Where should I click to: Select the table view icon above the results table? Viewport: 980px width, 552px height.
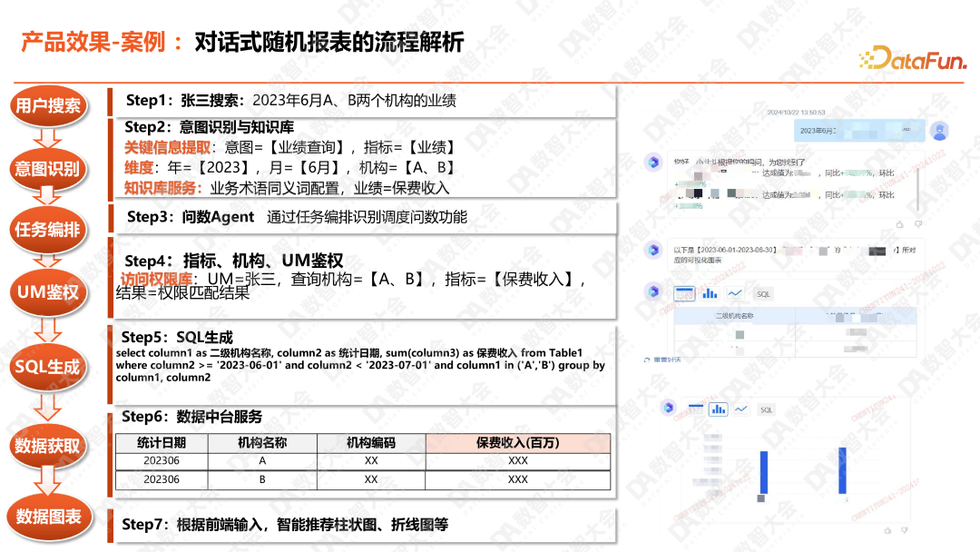(x=686, y=291)
